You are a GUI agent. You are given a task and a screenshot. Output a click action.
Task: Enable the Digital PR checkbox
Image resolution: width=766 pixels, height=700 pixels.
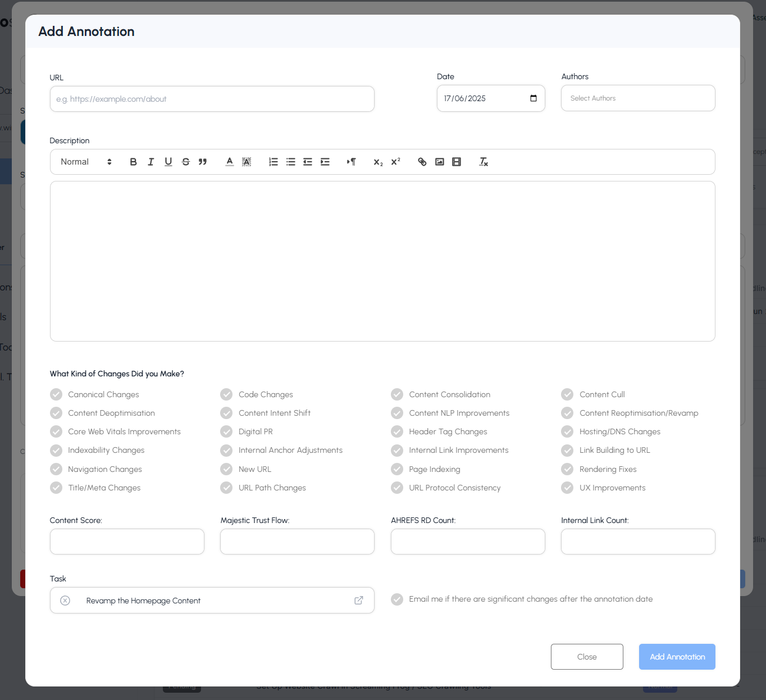coord(226,431)
